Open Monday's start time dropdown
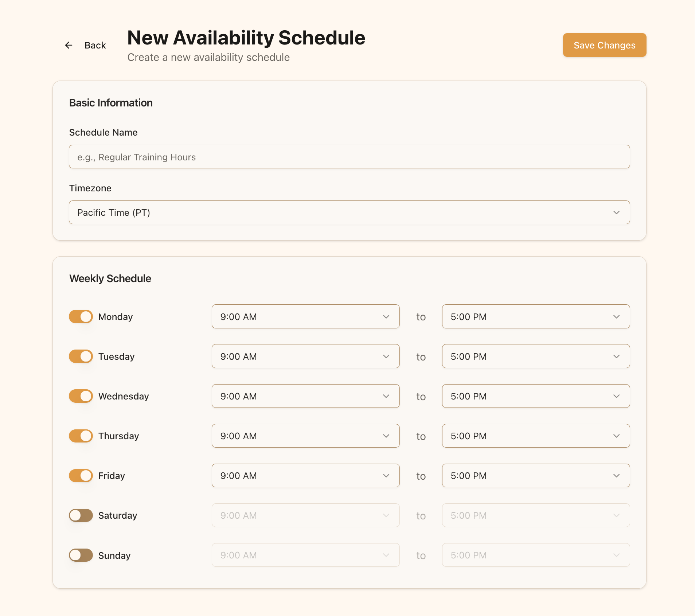The width and height of the screenshot is (695, 616). click(x=305, y=316)
